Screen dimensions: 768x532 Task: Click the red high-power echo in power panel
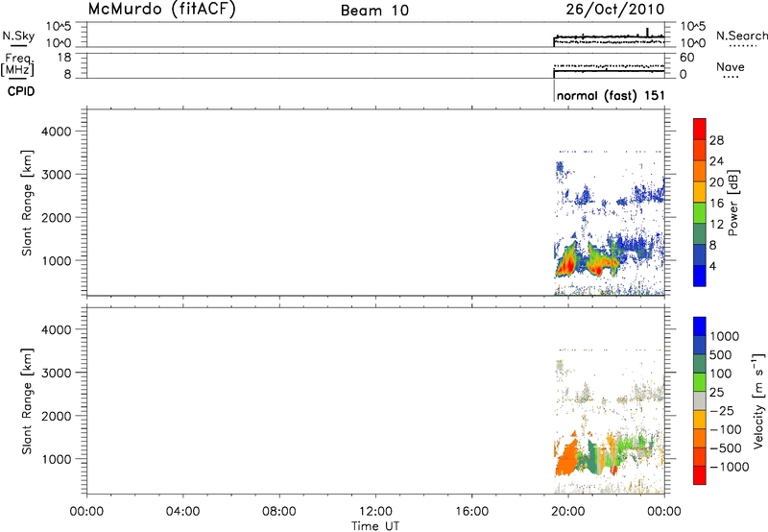click(x=566, y=267)
